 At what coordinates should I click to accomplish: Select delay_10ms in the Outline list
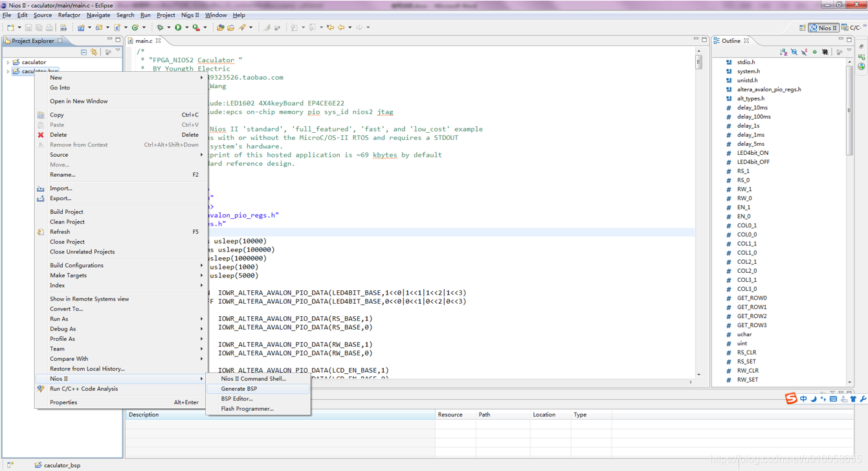752,108
